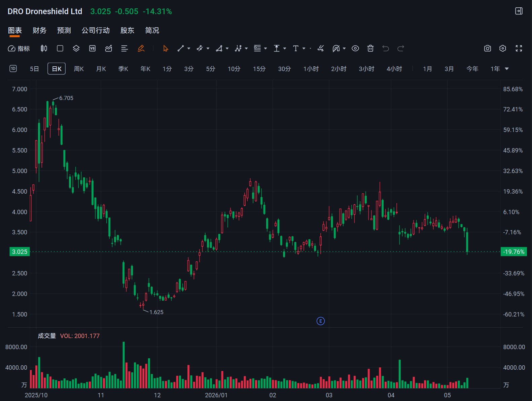Open the 公司行动 tab
This screenshot has height=401, width=532.
pyautogui.click(x=96, y=30)
